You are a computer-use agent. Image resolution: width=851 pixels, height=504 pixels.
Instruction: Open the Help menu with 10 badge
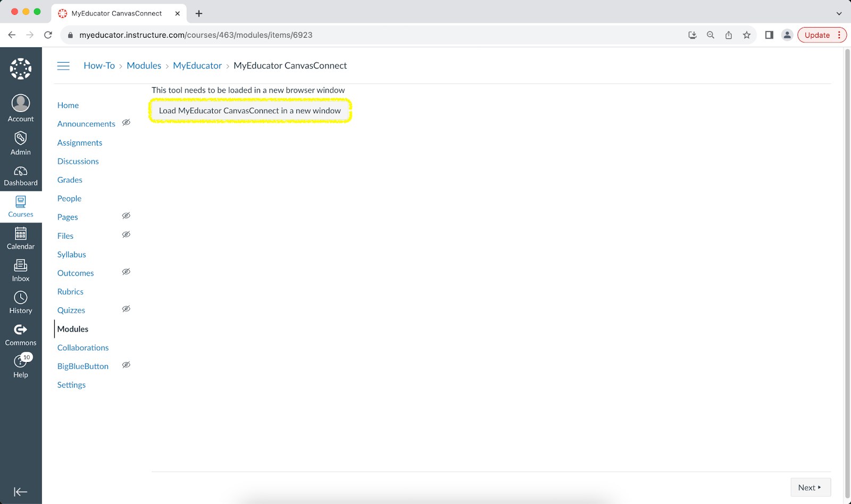(21, 366)
